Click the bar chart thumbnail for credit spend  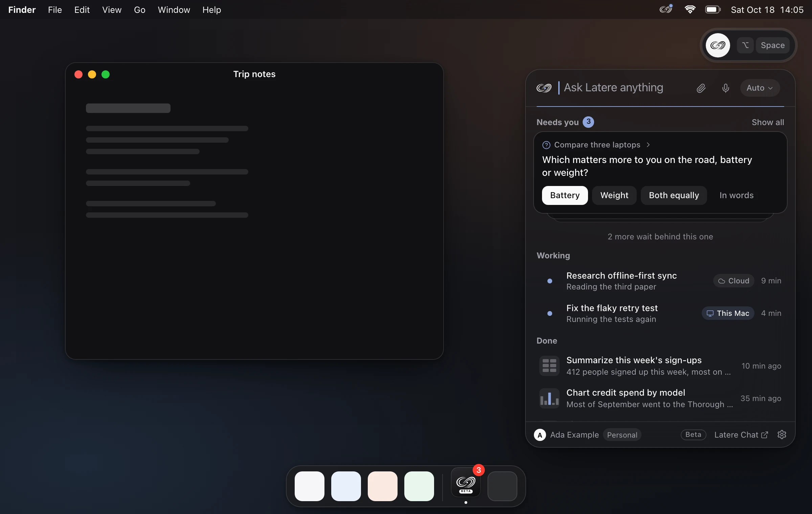pyautogui.click(x=549, y=398)
